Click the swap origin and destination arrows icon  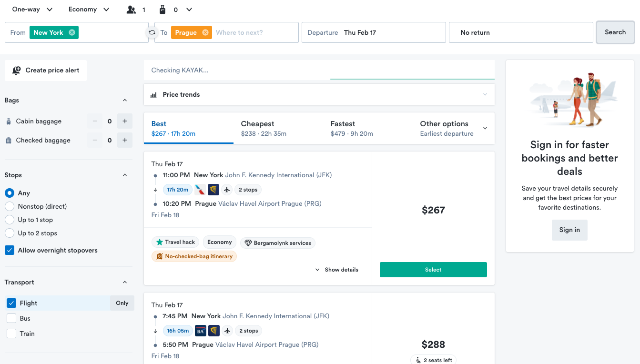pyautogui.click(x=151, y=32)
